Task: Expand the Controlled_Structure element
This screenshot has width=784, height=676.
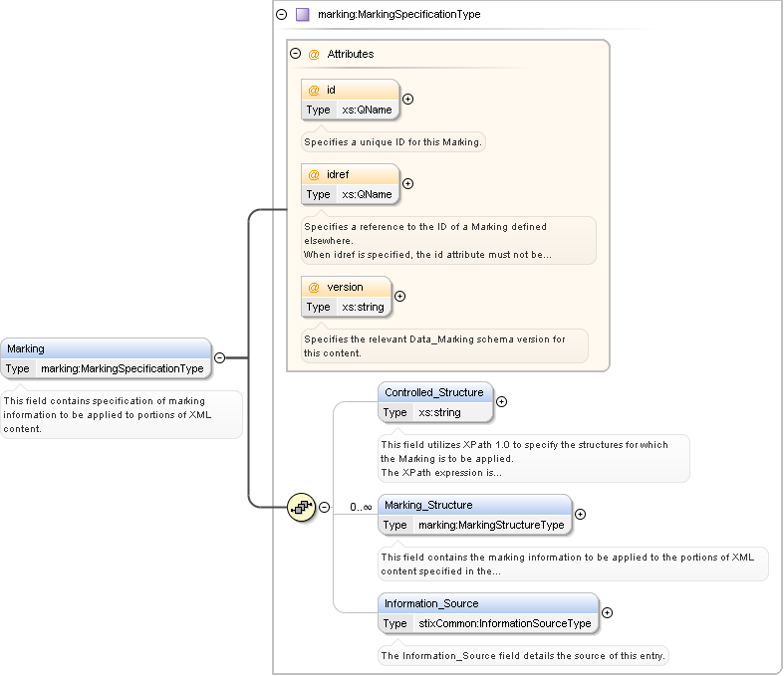Action: click(501, 401)
